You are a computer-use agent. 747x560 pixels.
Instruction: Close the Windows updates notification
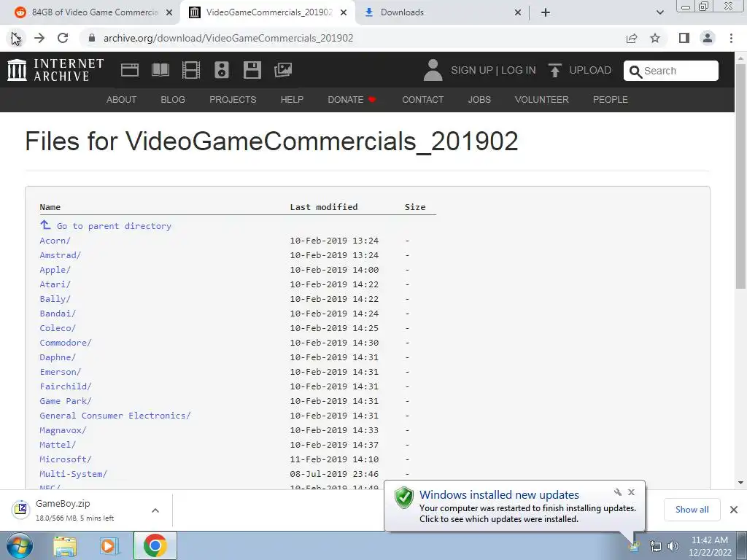click(x=631, y=492)
